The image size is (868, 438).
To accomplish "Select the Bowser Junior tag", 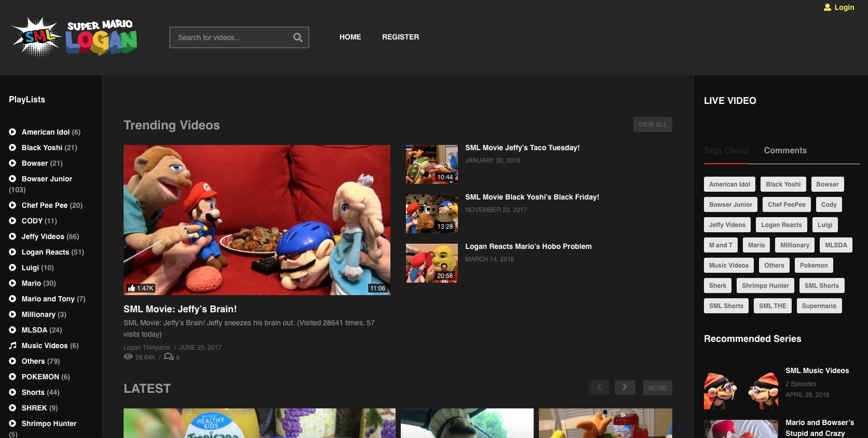I will coord(731,205).
